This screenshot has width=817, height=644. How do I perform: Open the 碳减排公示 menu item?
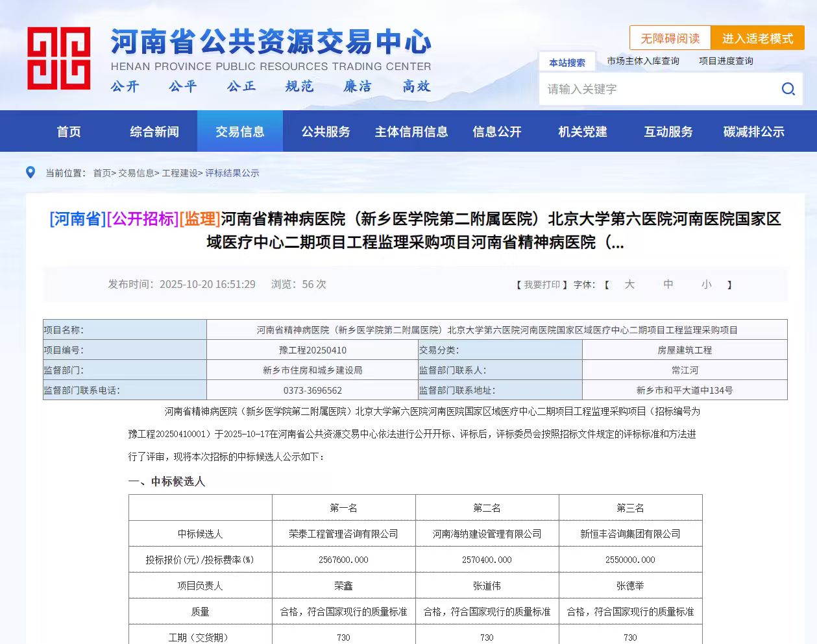[x=753, y=132]
